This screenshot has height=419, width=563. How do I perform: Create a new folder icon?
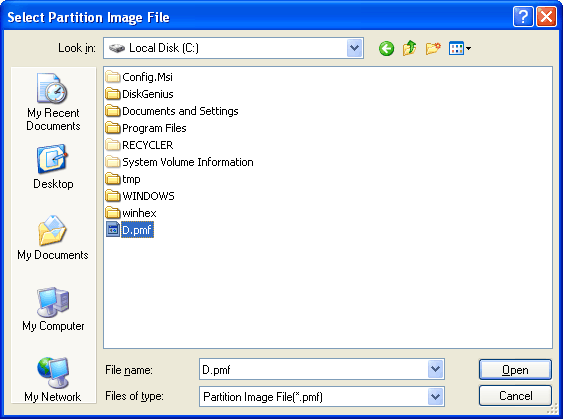tap(433, 48)
